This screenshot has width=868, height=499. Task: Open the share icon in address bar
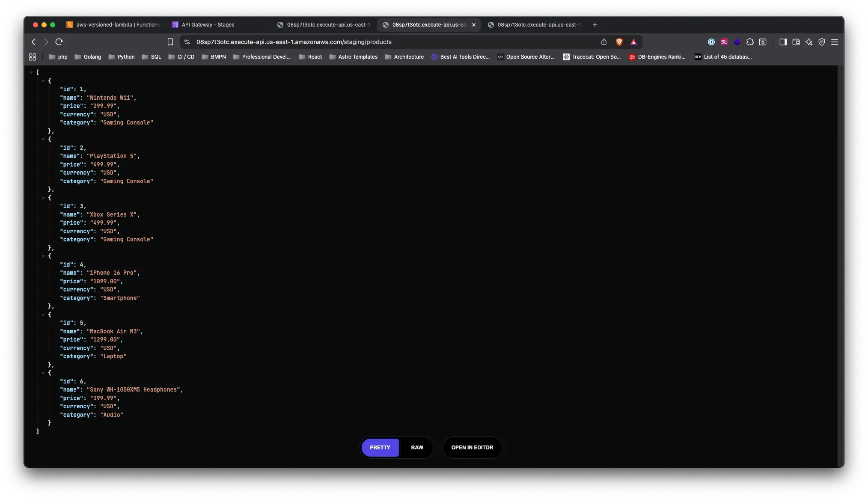pos(604,42)
